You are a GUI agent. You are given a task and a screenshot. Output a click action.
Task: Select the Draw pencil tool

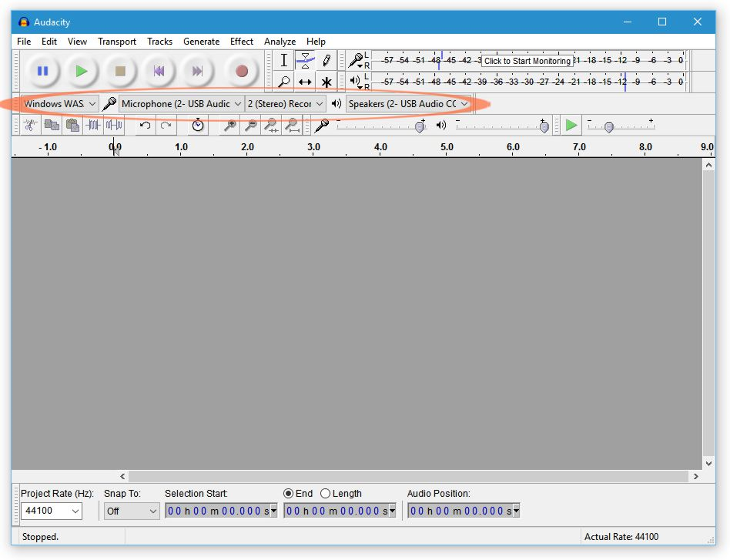point(326,60)
